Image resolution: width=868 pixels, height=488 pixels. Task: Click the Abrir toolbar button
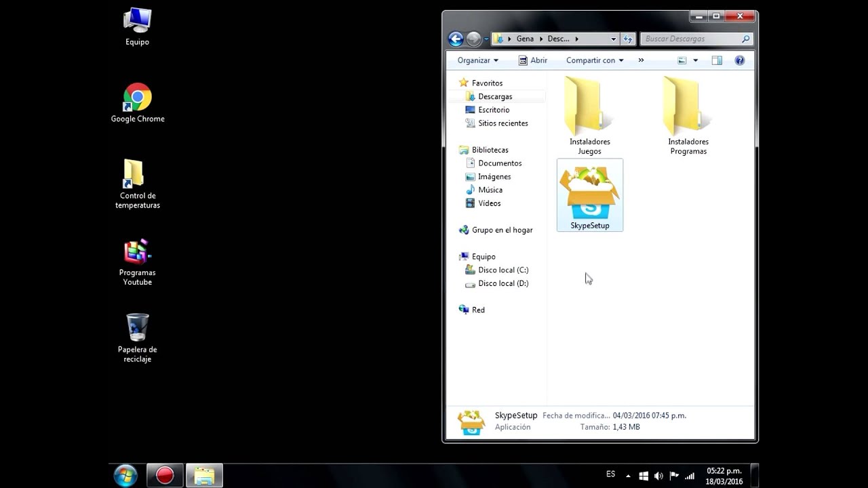click(x=533, y=60)
